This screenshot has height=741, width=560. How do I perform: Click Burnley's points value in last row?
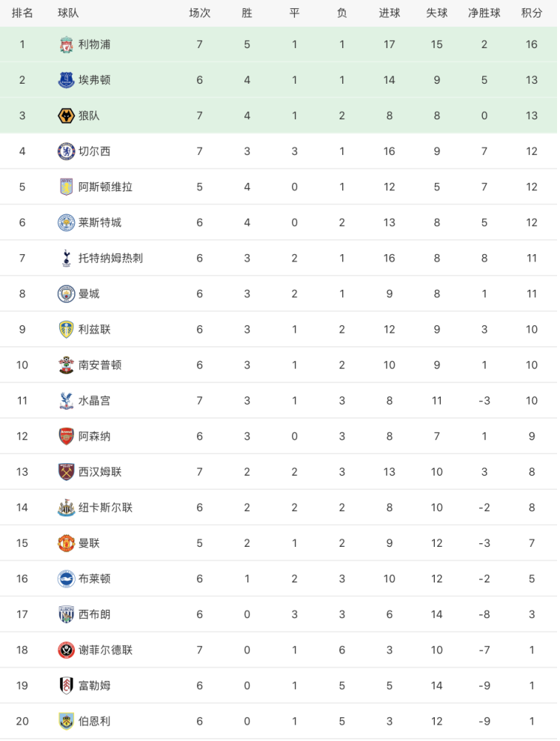(531, 721)
